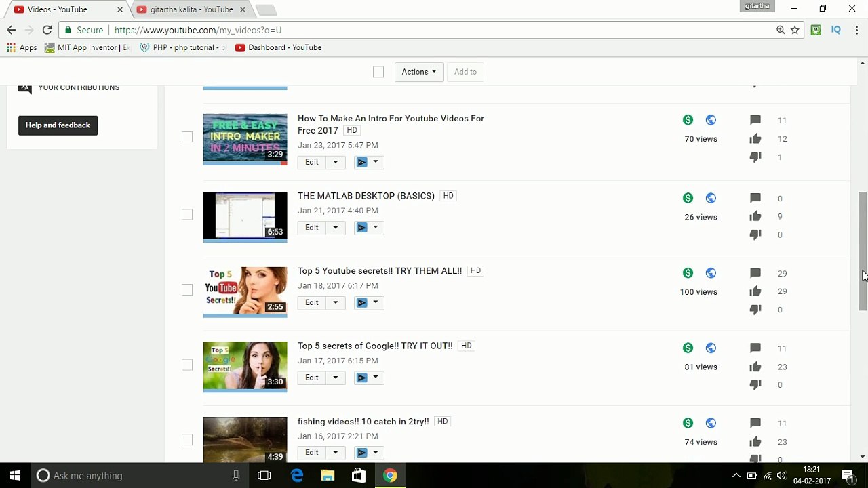
Task: Click the page vertical scrollbar thumb
Action: click(862, 251)
